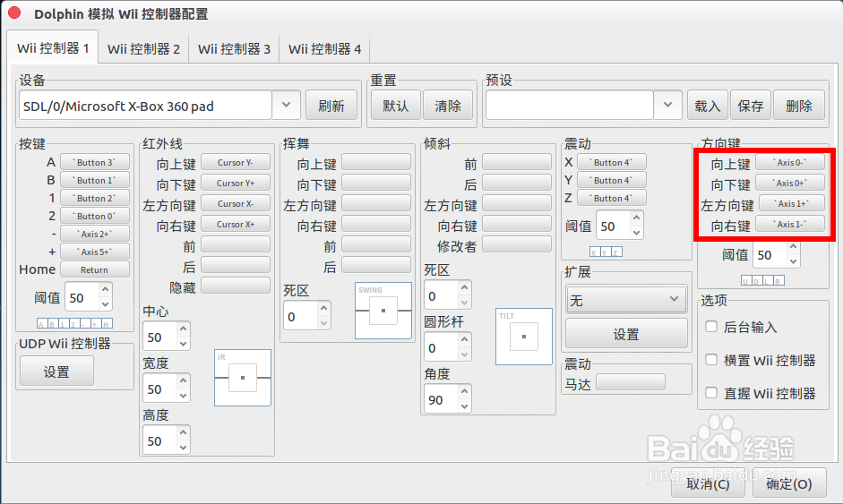The image size is (843, 504).
Task: Click the 2 key binding Button 0
Action: pos(95,216)
